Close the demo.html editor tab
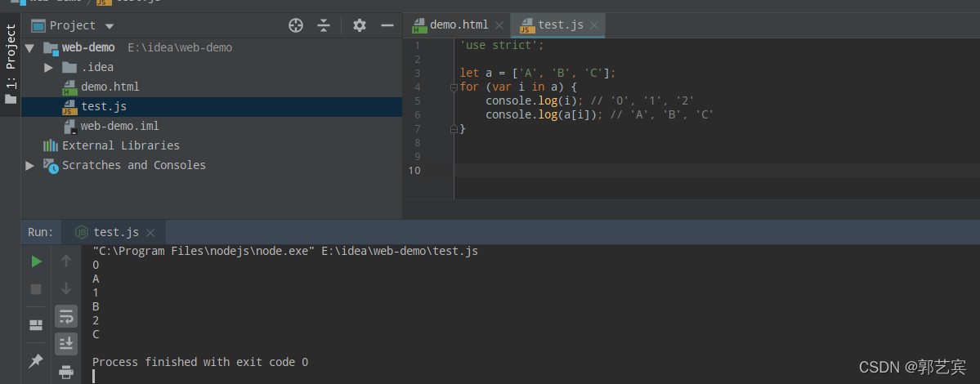 click(x=499, y=25)
